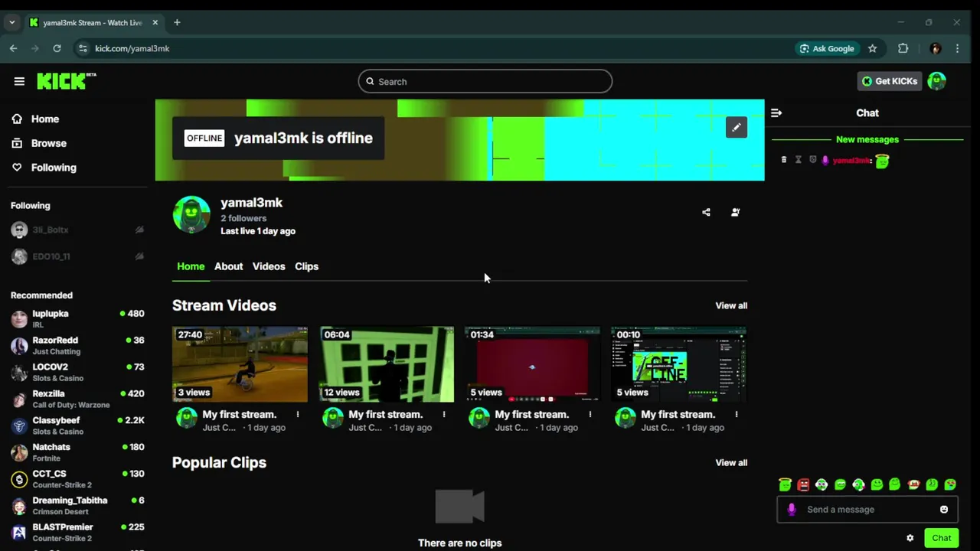Go to Home in the sidebar
980x551 pixels.
[36, 119]
